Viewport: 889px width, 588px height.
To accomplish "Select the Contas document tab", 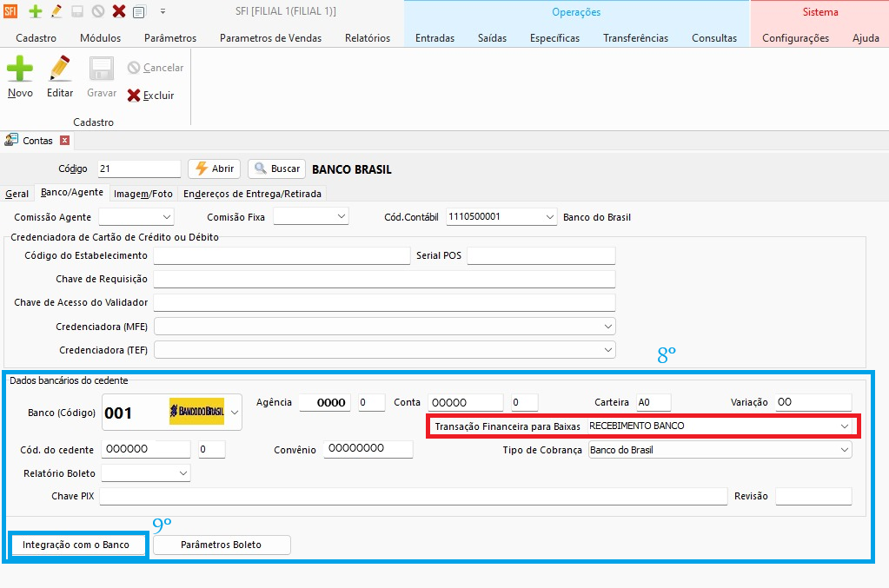I will pos(37,141).
